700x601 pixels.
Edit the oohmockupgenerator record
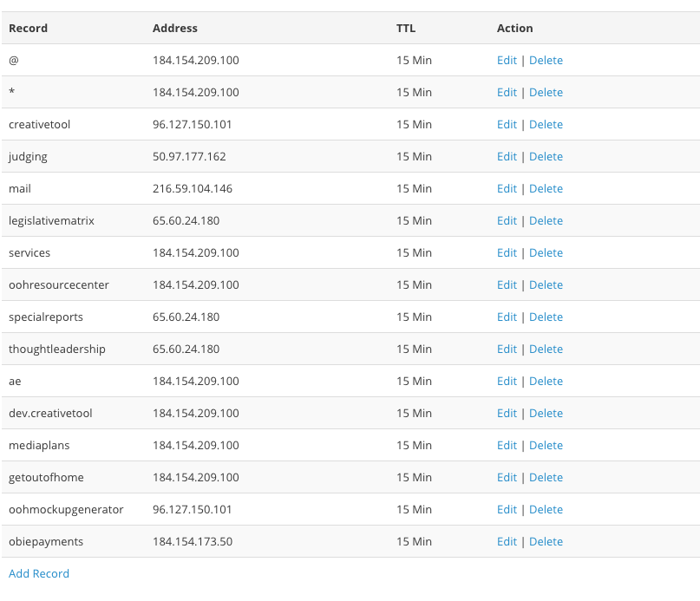coord(507,510)
